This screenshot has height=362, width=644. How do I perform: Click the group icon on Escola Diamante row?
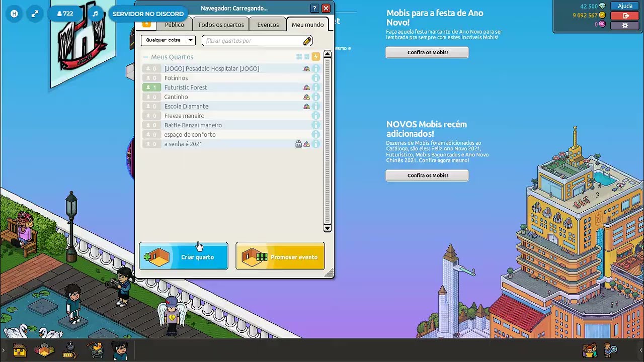pyautogui.click(x=306, y=106)
